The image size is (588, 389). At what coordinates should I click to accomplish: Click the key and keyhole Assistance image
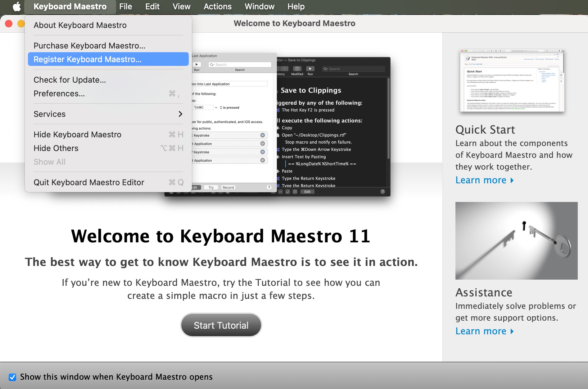[516, 241]
